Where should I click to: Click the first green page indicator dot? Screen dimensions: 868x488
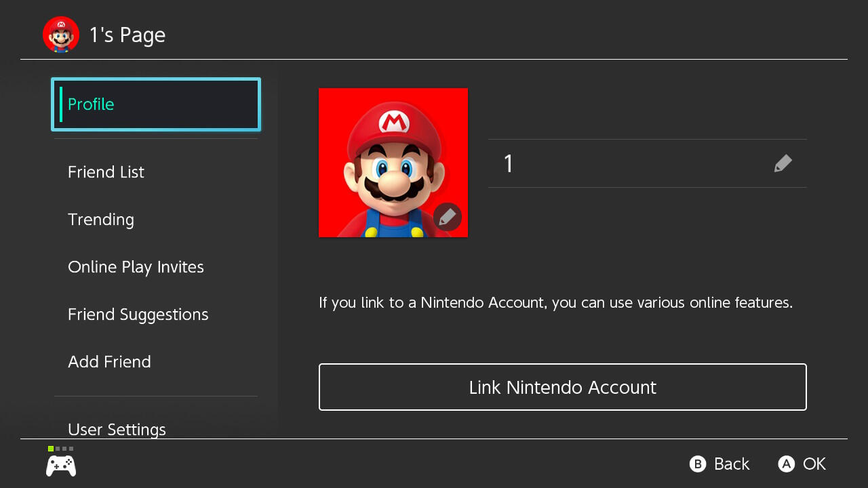tap(50, 448)
